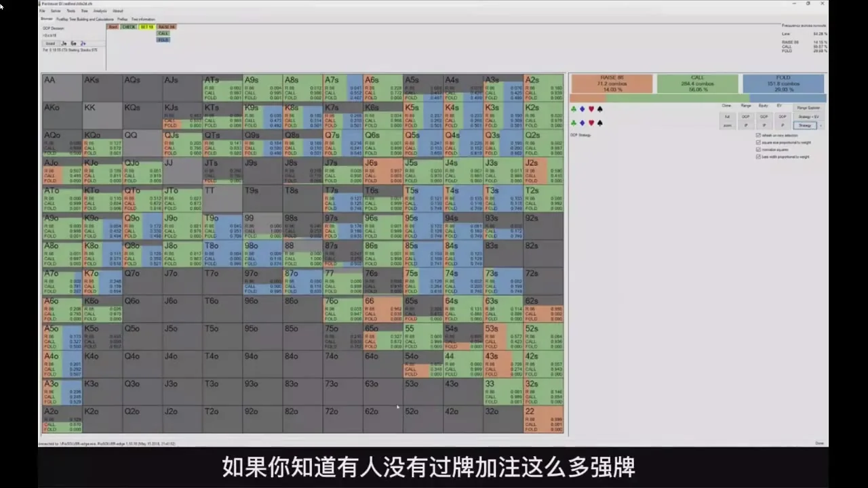The height and width of the screenshot is (488, 868).
Task: Toggle square size proportional to weight
Action: click(757, 142)
